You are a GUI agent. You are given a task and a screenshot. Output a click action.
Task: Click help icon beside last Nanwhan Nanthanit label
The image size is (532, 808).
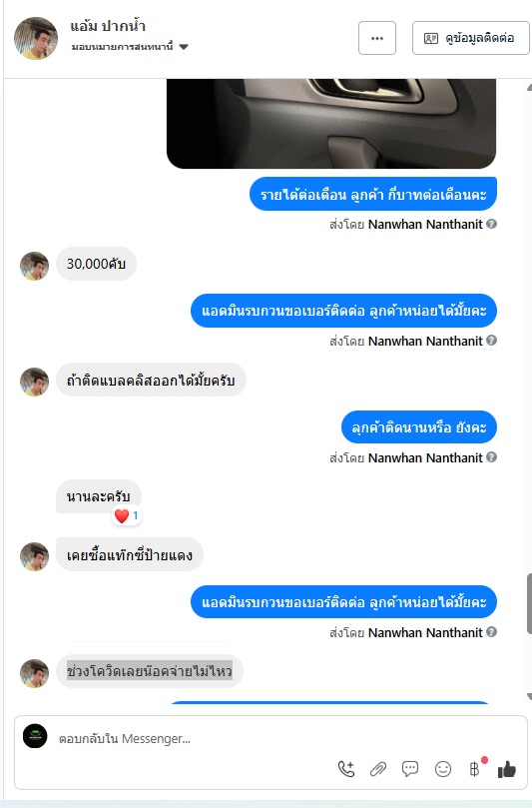491,632
